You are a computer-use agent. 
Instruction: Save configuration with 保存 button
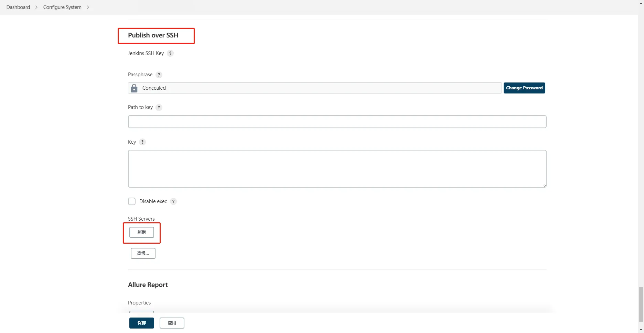(141, 323)
